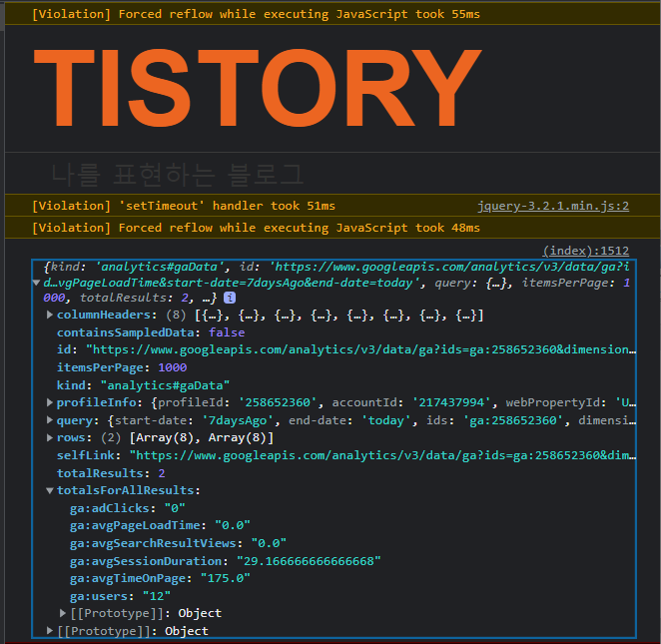The height and width of the screenshot is (644, 661).
Task: Collapse the totalsForAllResults object
Action: coord(50,490)
